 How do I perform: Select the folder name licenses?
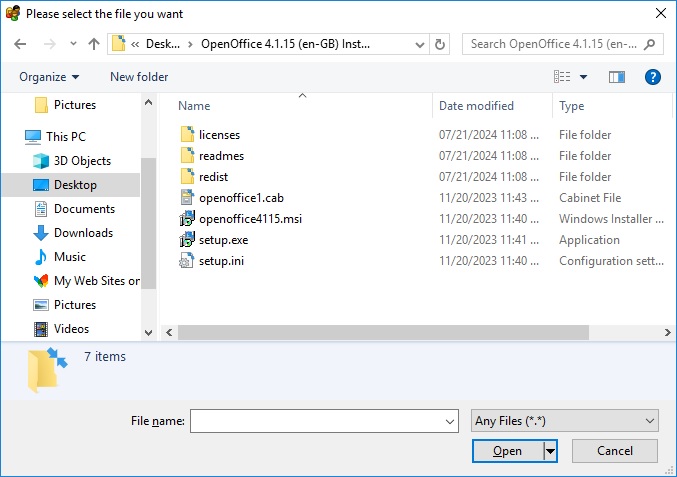point(219,135)
